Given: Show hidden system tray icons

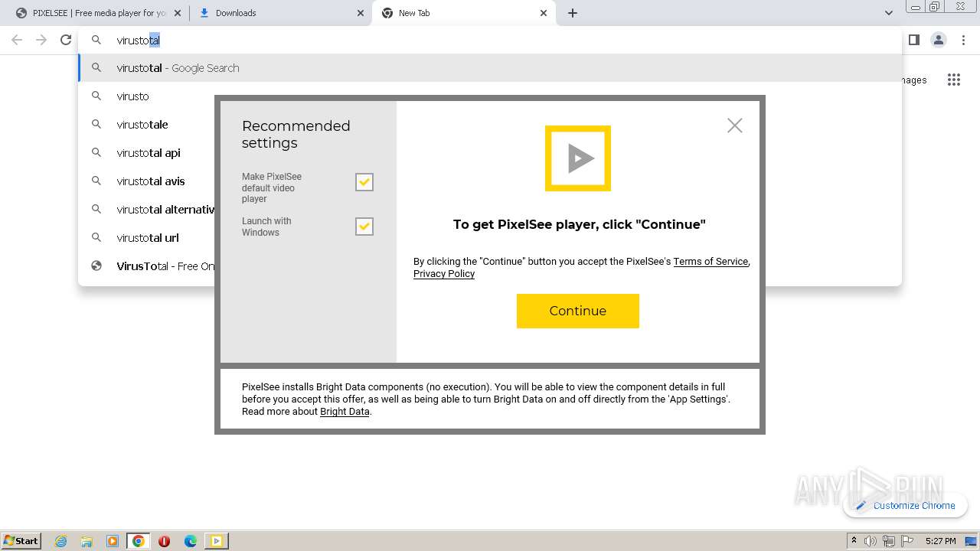Looking at the screenshot, I should (854, 541).
